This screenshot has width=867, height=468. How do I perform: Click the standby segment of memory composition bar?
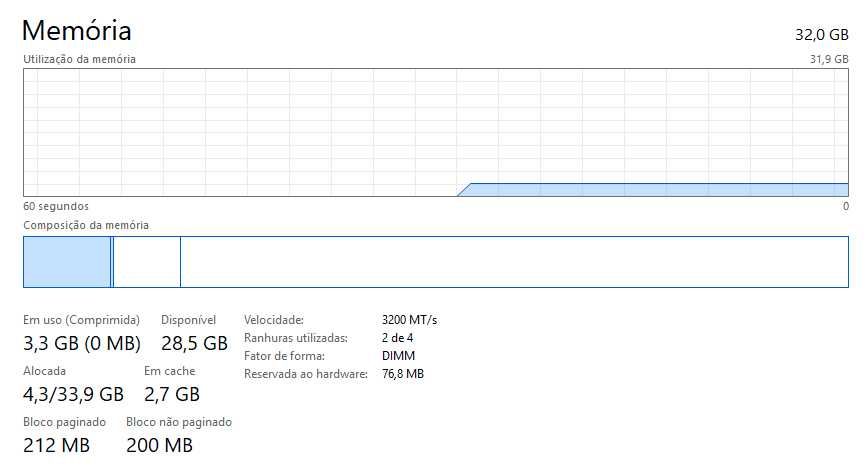(147, 262)
